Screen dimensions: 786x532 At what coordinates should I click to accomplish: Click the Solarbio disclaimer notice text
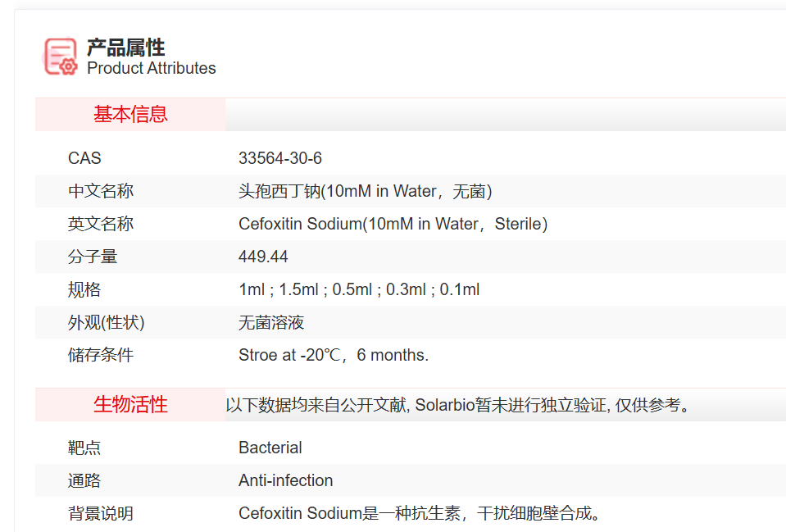click(458, 405)
